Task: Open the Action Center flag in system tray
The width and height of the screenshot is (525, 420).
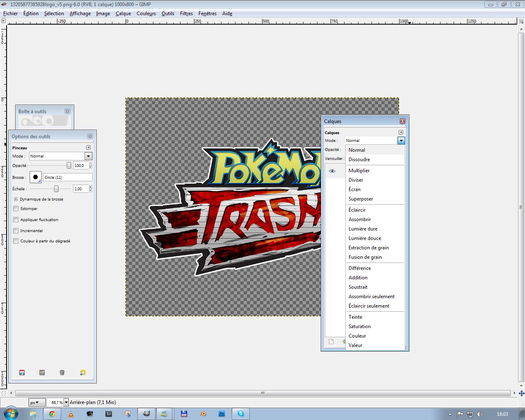Action: pyautogui.click(x=460, y=414)
